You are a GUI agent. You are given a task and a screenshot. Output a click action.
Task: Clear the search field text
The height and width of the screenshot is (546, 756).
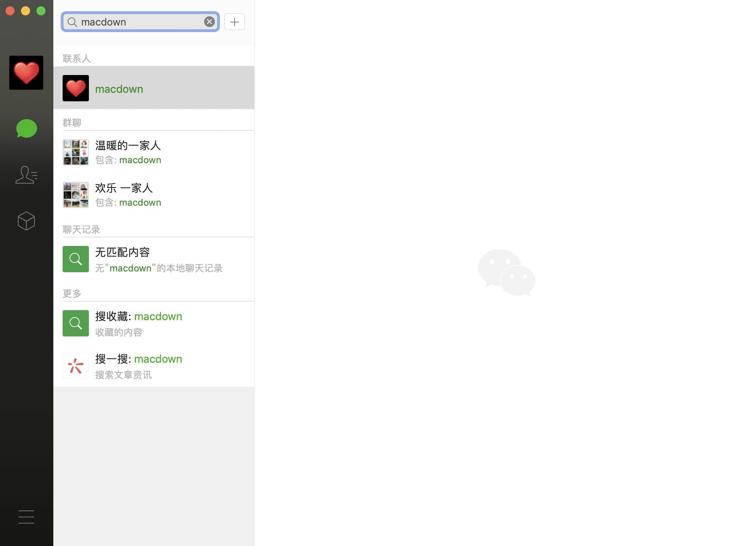point(209,22)
